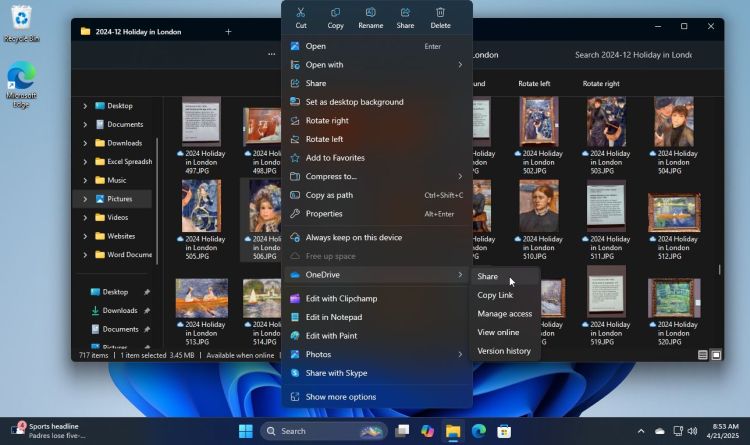
Task: Select Set as desktop background
Action: 354,102
